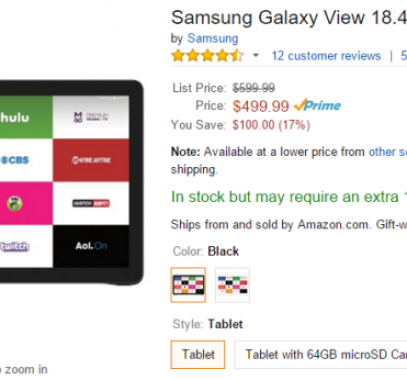Click the Watch ESPN tile on tablet
The height and width of the screenshot is (380, 407).
(x=91, y=203)
